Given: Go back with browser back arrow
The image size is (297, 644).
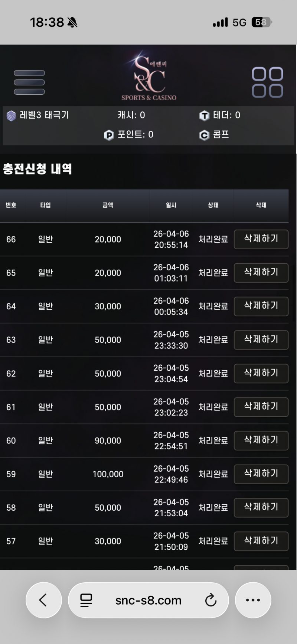Looking at the screenshot, I should pyautogui.click(x=43, y=600).
